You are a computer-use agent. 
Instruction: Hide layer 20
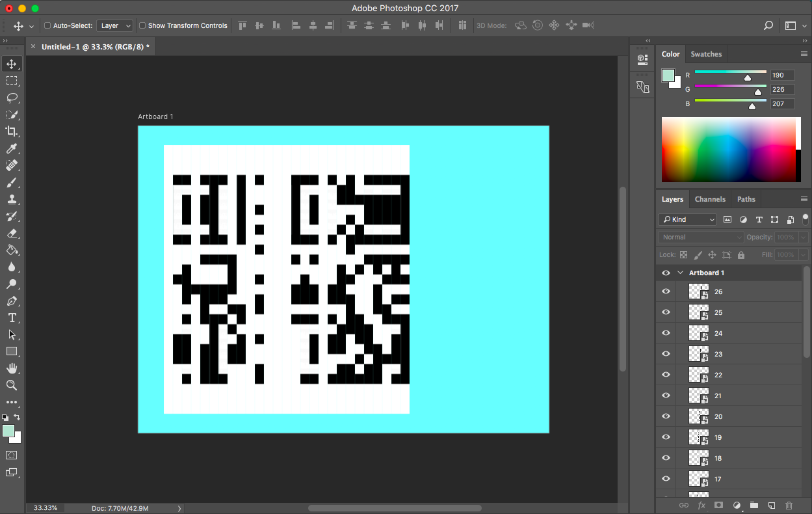pos(666,416)
